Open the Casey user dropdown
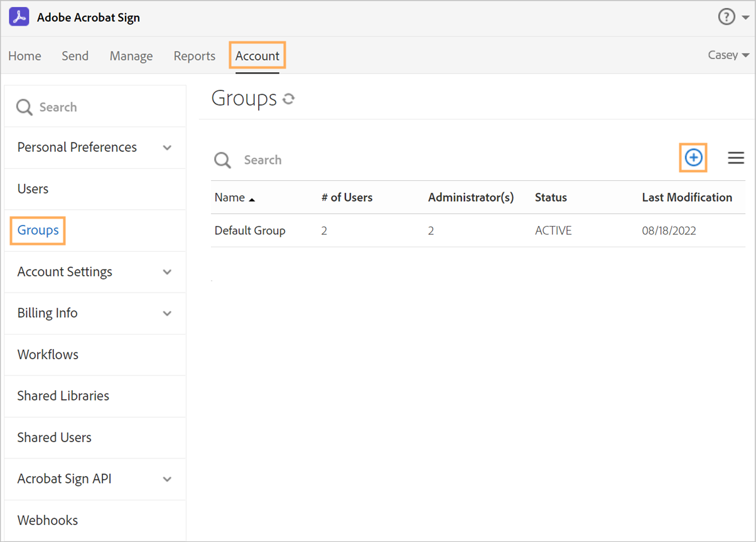Image resolution: width=756 pixels, height=542 pixels. pos(728,55)
